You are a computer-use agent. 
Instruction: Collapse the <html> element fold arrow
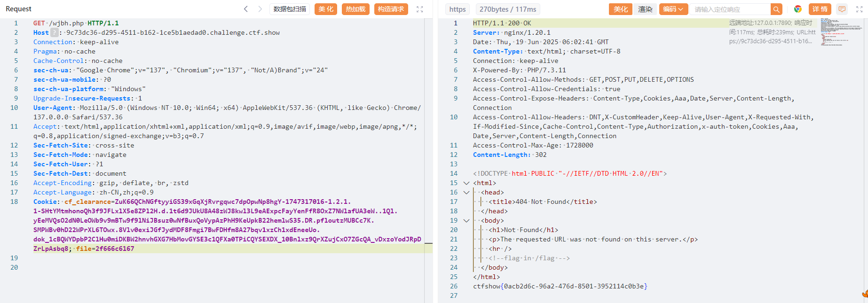[x=466, y=183]
